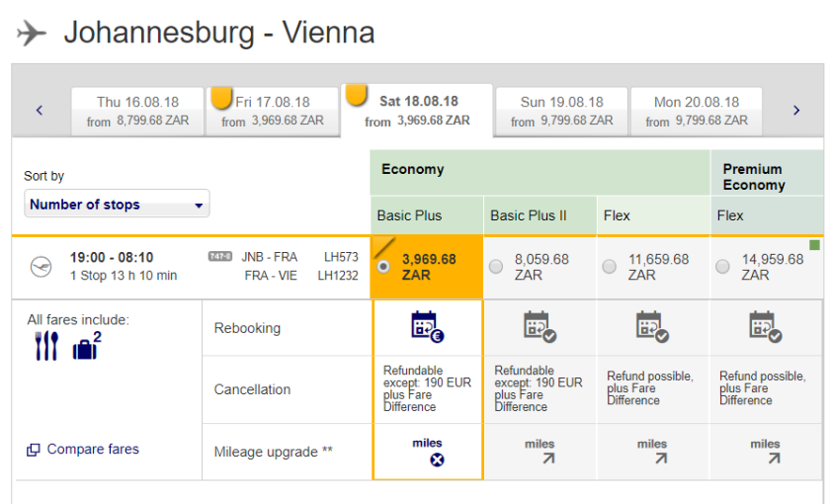Click the Economy Flex rebooking icon

(x=652, y=326)
